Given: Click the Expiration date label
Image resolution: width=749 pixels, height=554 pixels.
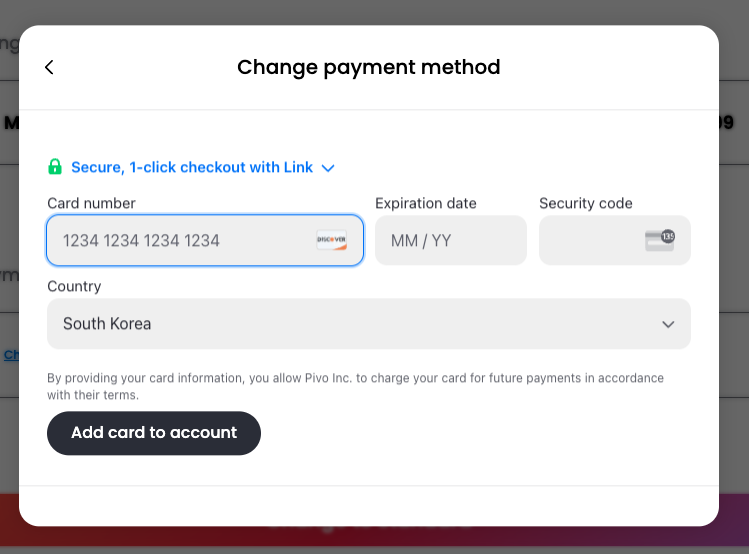Looking at the screenshot, I should 426,203.
